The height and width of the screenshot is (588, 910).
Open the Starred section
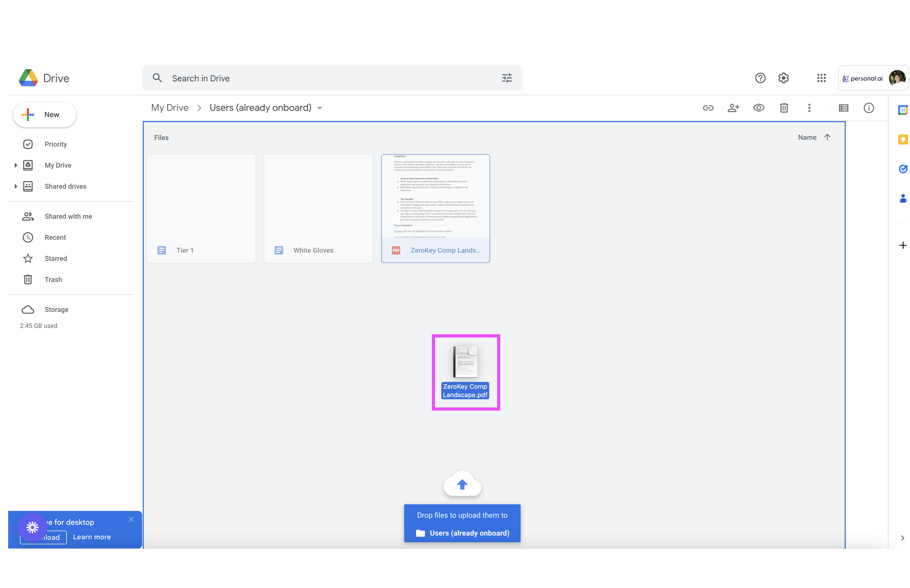click(x=55, y=258)
